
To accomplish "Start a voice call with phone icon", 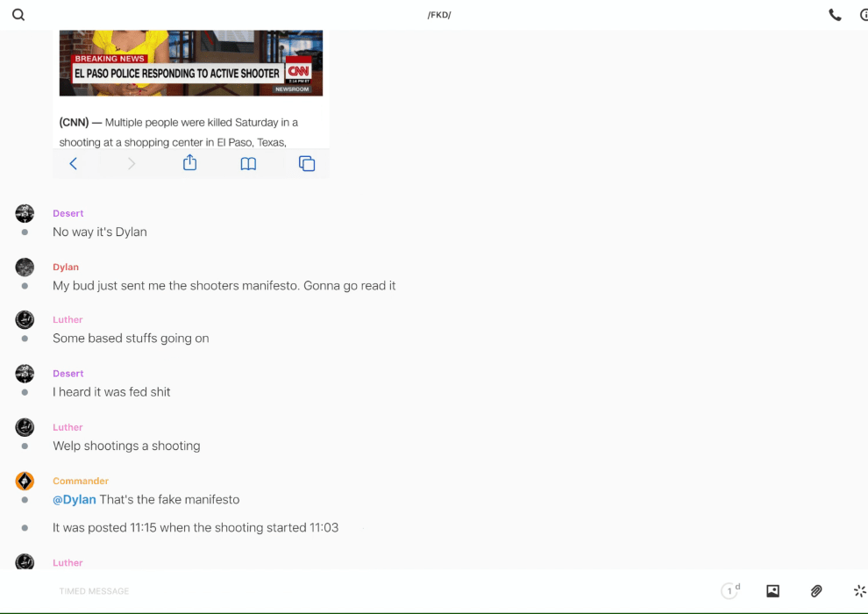I will click(x=835, y=15).
